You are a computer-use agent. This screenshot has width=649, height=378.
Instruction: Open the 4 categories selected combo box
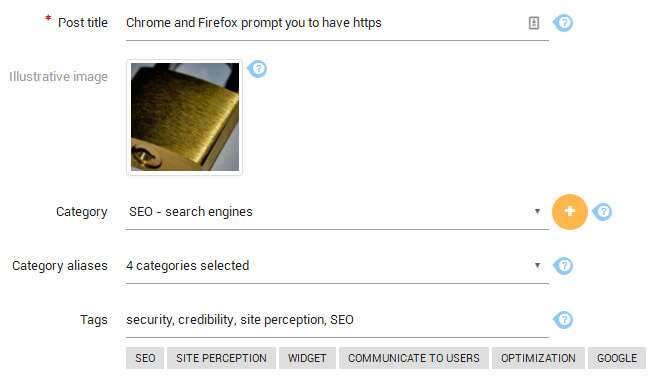pos(337,266)
